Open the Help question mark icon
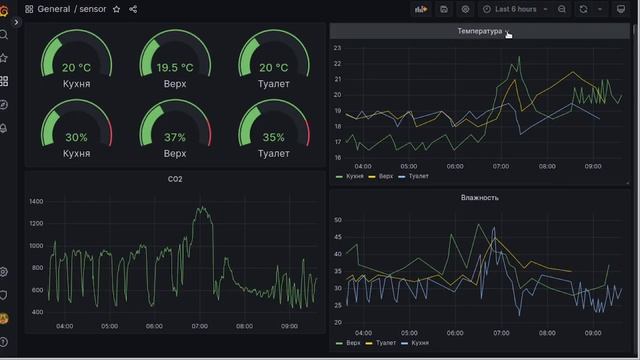 (x=4, y=342)
